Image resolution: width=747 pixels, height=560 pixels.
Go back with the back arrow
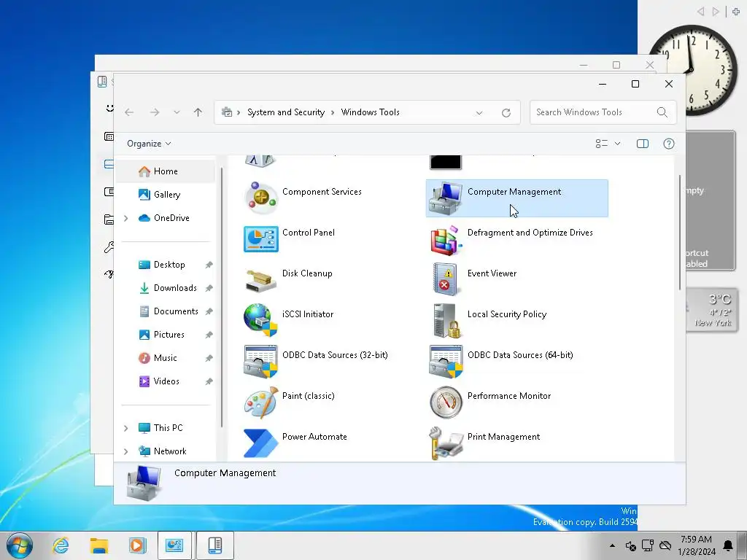click(129, 112)
